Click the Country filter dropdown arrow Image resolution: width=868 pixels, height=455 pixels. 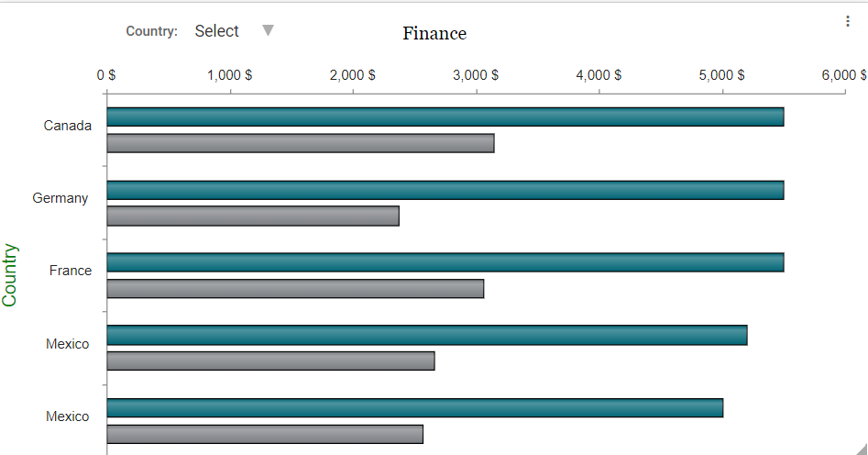(x=268, y=30)
